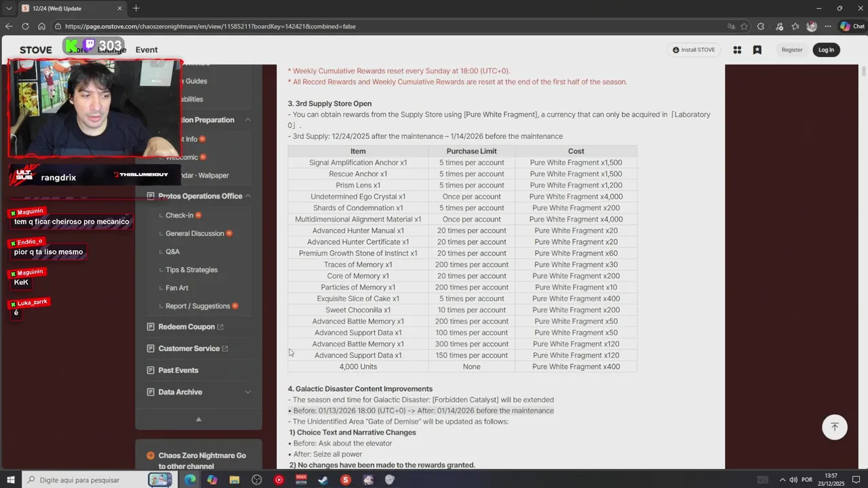The image size is (868, 488).
Task: Open the Customer Service link
Action: click(x=189, y=348)
